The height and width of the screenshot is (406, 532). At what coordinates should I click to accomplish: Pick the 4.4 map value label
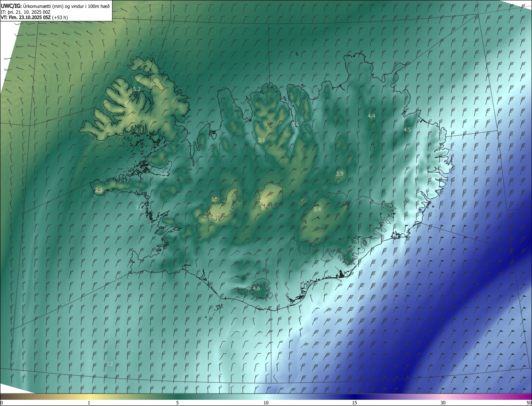click(372, 116)
